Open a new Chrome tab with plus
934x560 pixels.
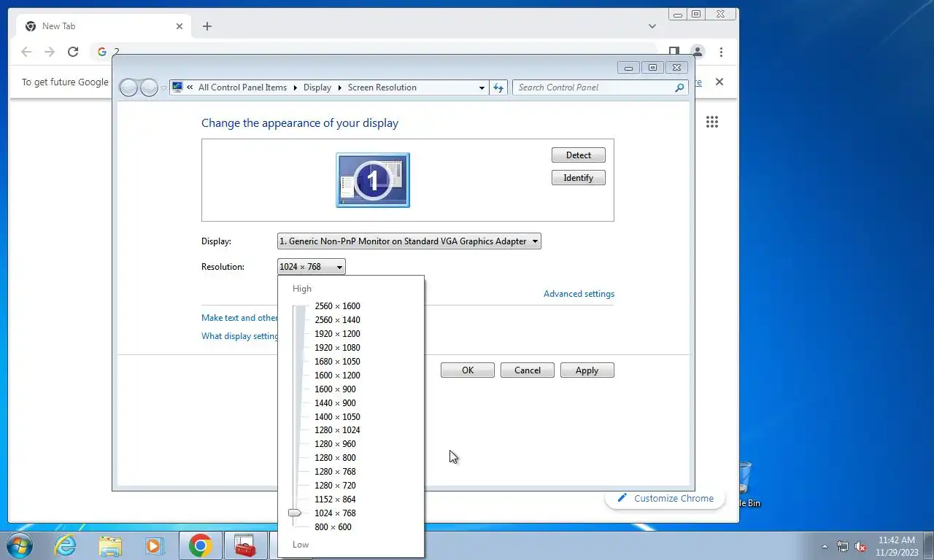pos(207,26)
